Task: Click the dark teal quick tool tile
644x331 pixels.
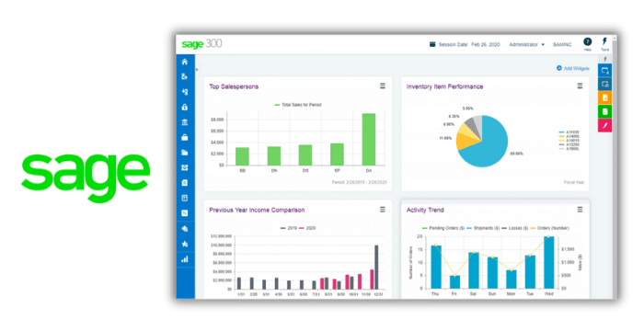Action: pos(605,85)
